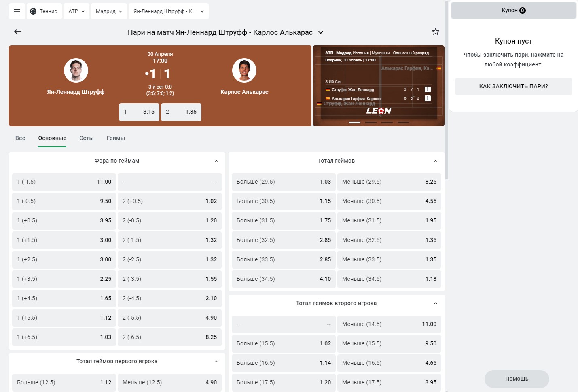This screenshot has height=392, width=578.
Task: Select Меньше (16.5) at 4.65
Action: click(389, 363)
